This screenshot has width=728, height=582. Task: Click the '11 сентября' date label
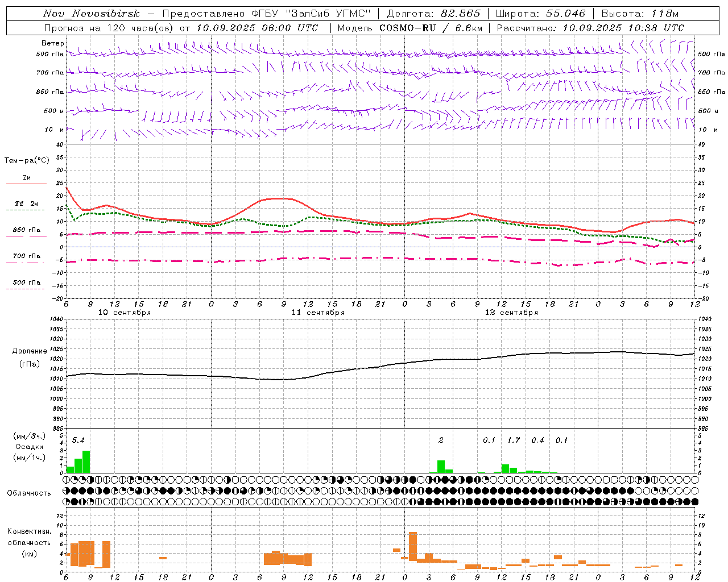pos(318,313)
